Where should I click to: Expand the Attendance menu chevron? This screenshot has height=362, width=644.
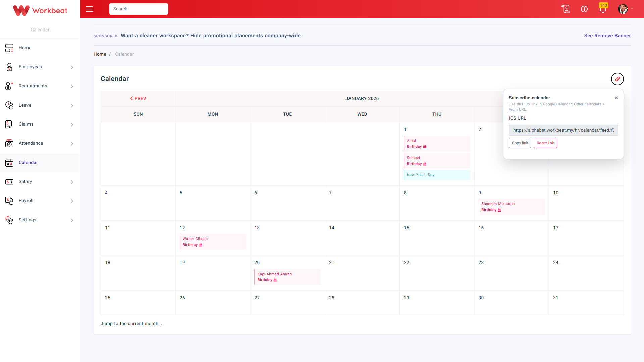tap(72, 144)
